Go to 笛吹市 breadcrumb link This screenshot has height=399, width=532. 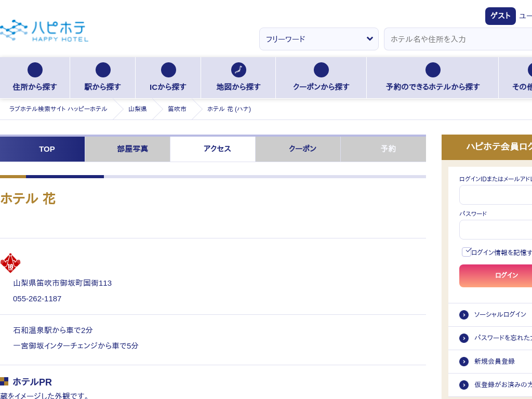coord(177,109)
